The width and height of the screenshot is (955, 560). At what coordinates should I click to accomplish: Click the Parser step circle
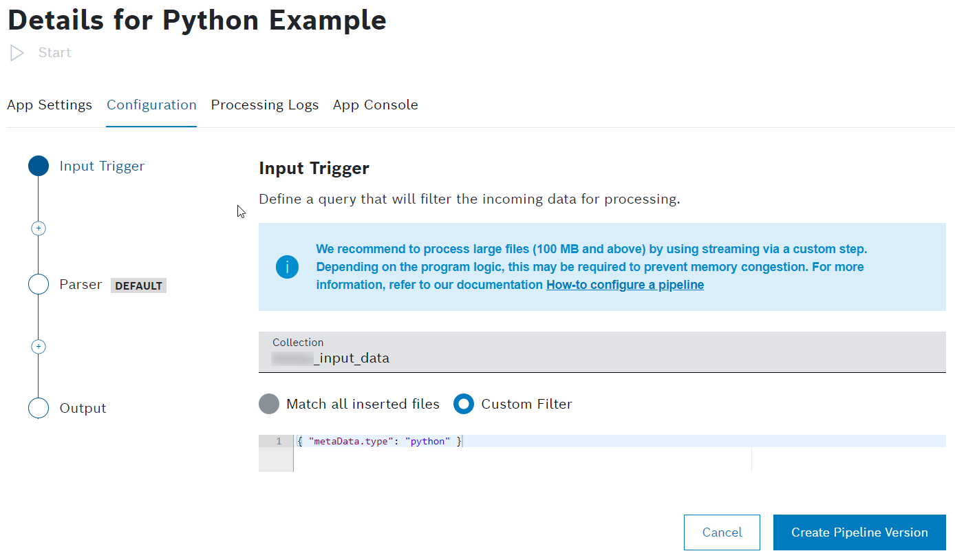(39, 284)
